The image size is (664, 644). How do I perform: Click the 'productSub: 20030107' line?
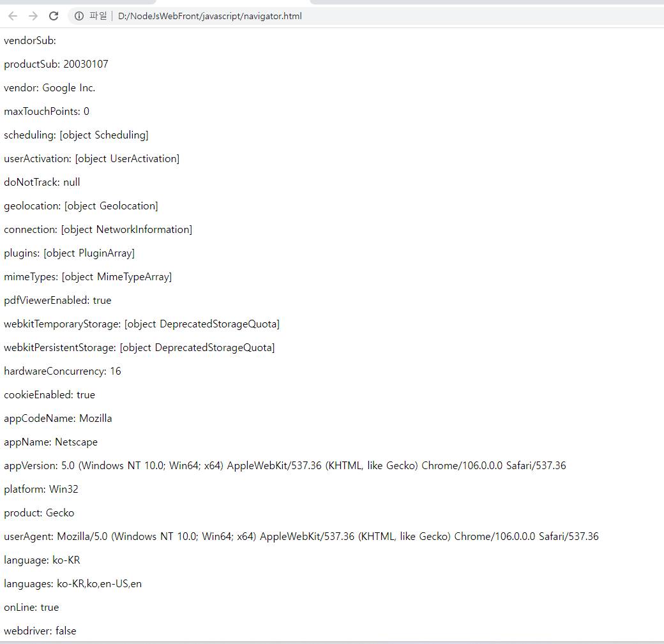[x=56, y=64]
